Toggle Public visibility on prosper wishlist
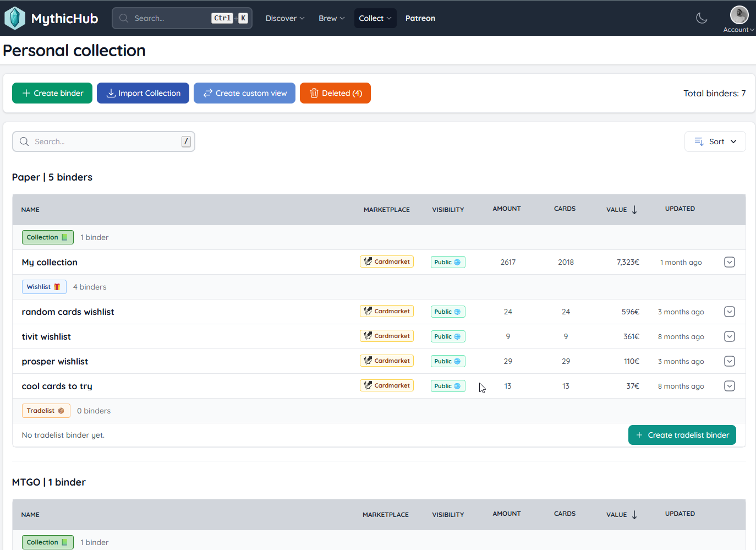Image resolution: width=756 pixels, height=550 pixels. pos(447,361)
